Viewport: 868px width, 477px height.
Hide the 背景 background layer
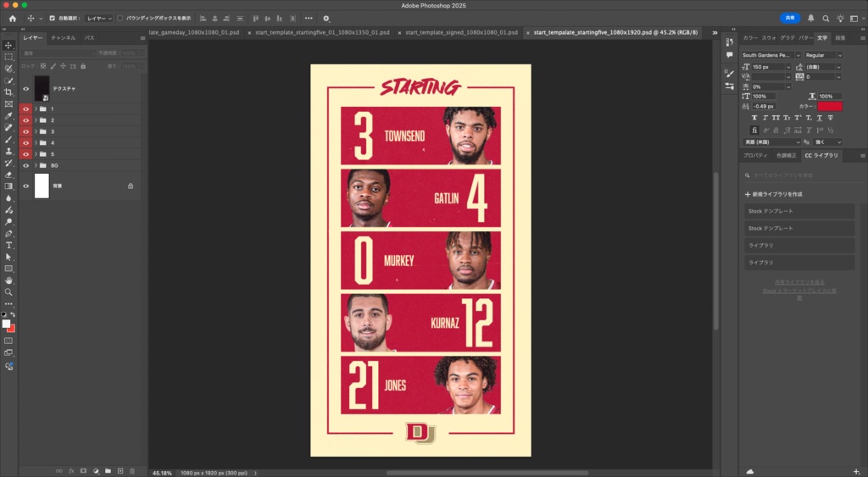point(25,186)
